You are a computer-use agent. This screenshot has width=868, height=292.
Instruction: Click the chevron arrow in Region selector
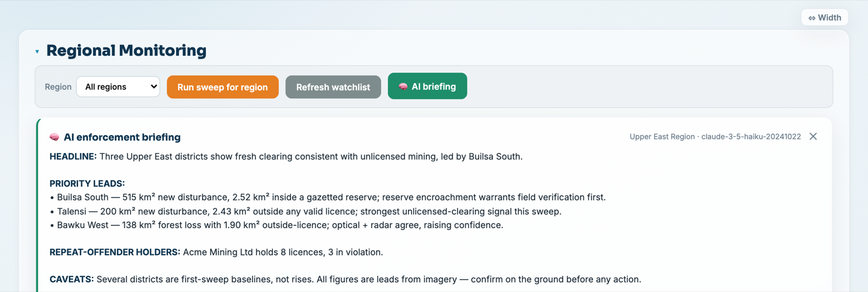(x=153, y=87)
